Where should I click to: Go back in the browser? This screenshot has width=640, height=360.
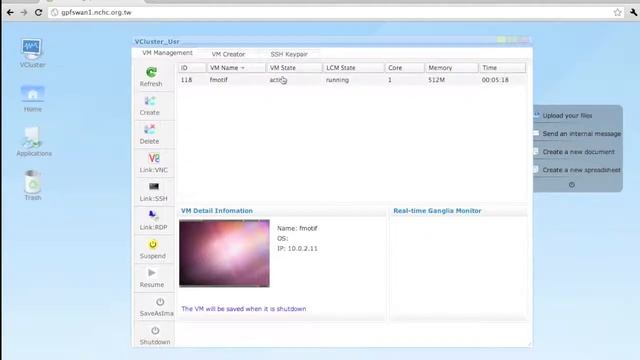[10, 12]
